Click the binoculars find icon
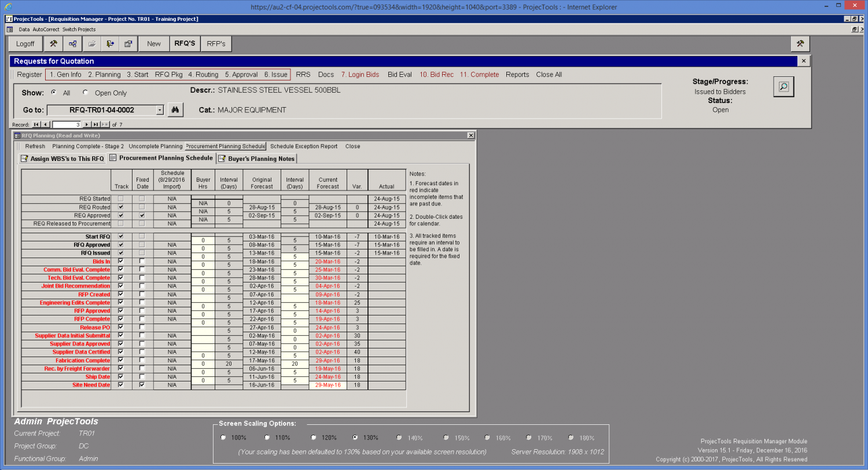The width and height of the screenshot is (868, 470). pyautogui.click(x=175, y=110)
